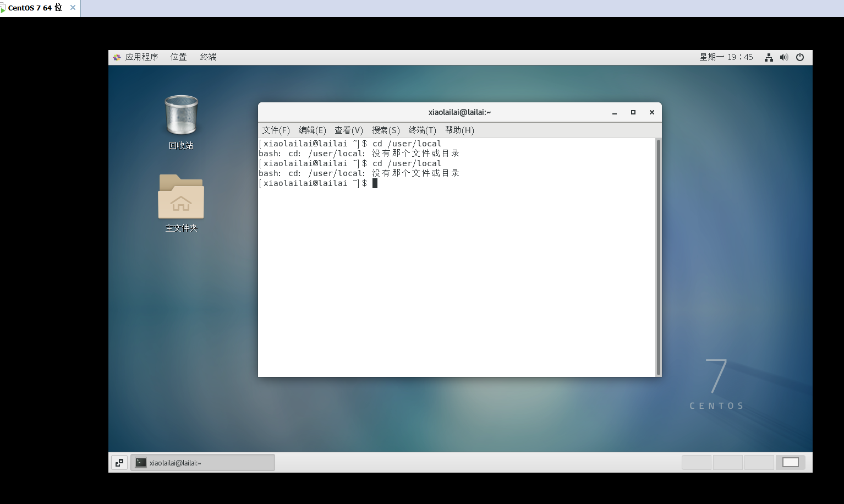Open the 终端 menu in top panel
Screen dimensions: 844x504
pyautogui.click(x=208, y=57)
